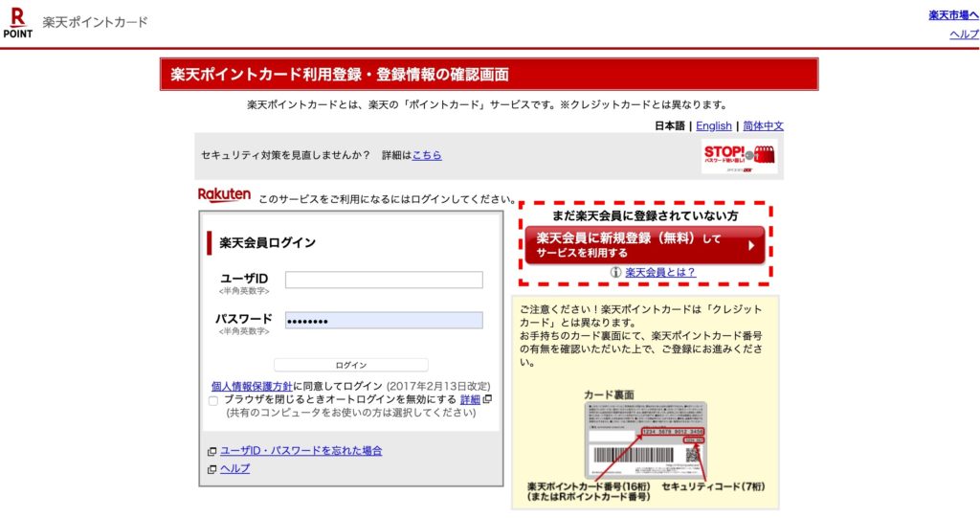Click the ユーザID input field
980x518 pixels.
point(384,280)
